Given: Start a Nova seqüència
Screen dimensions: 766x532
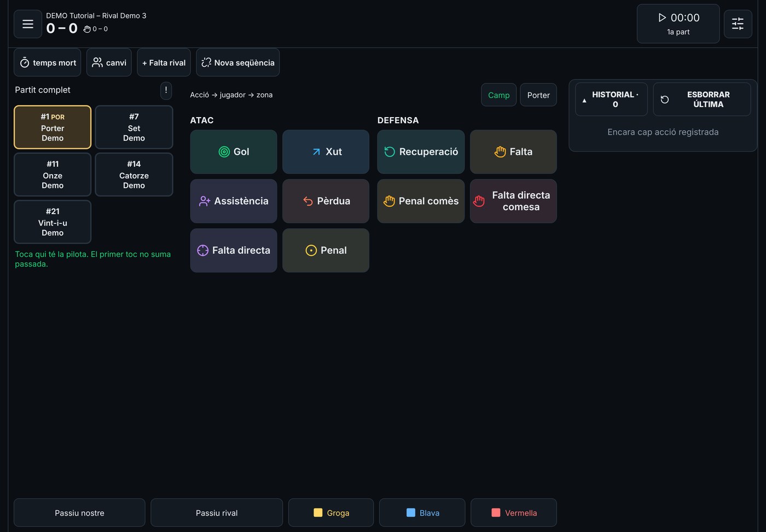Looking at the screenshot, I should click(238, 62).
